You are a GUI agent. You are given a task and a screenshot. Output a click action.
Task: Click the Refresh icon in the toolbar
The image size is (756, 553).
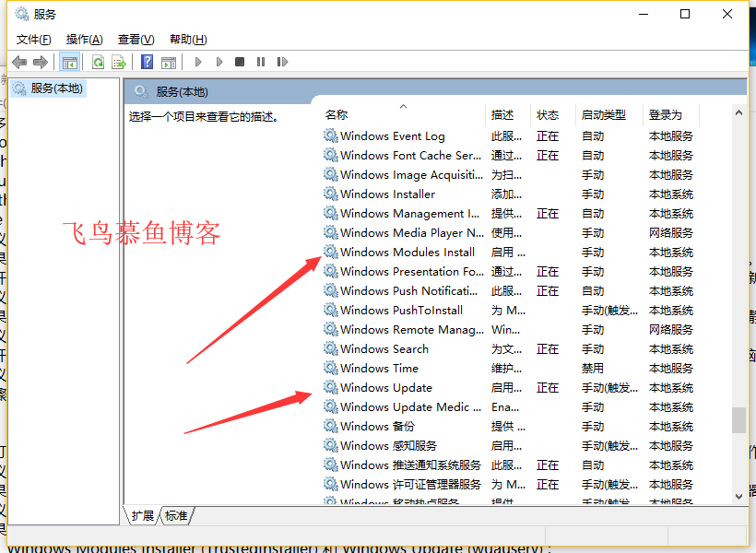(x=98, y=62)
